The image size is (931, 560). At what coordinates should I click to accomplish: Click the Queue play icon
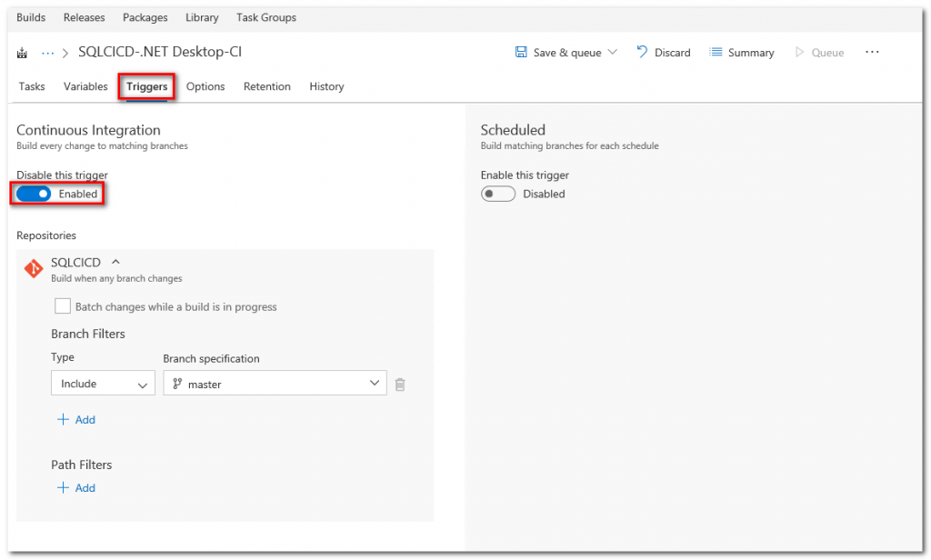pyautogui.click(x=800, y=52)
